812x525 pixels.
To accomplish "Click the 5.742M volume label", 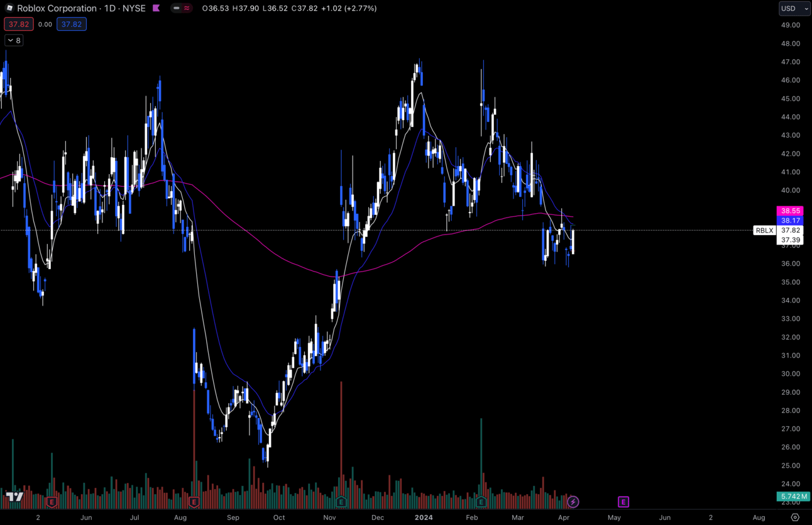I will (x=793, y=497).
